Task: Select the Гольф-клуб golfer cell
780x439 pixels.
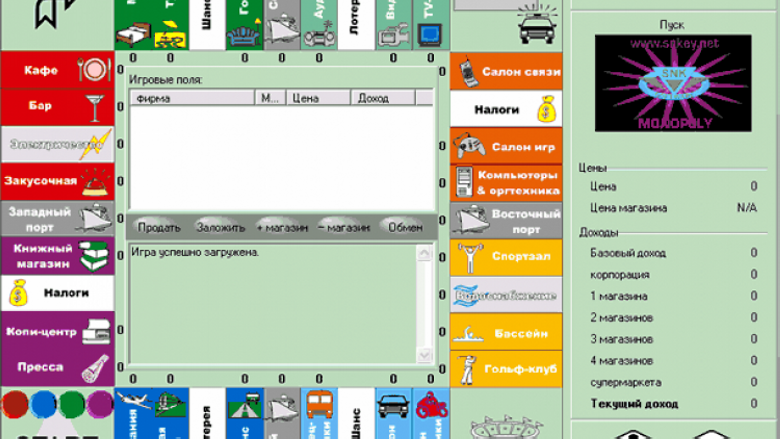Action: point(506,369)
